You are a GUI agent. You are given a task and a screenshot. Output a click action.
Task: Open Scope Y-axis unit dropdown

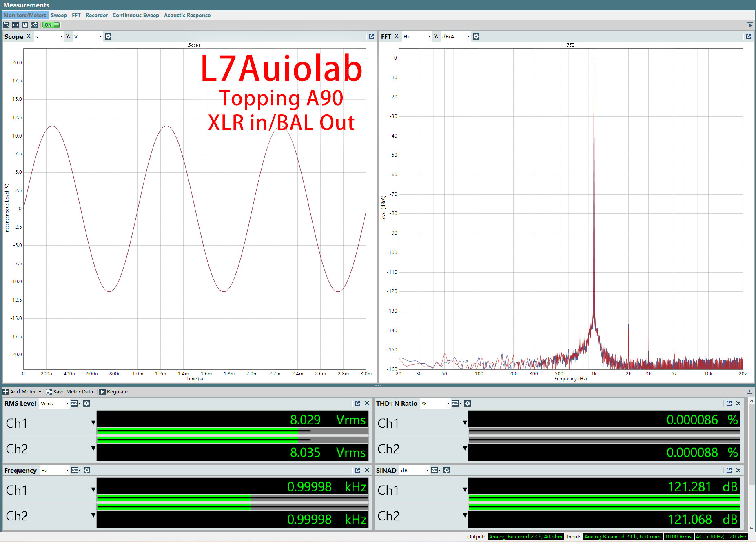point(88,36)
